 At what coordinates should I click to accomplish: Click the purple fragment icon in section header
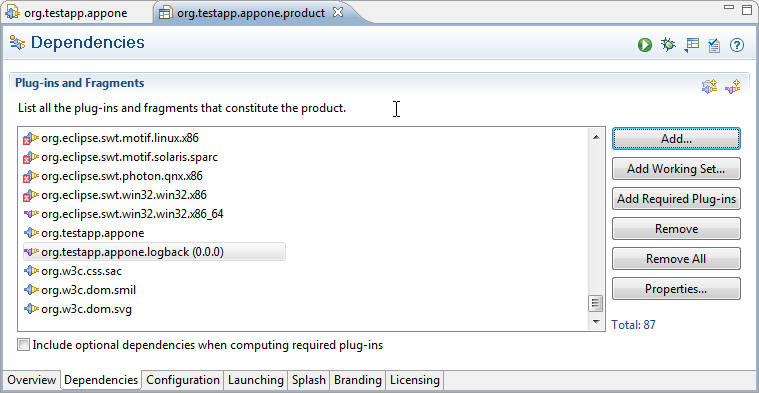point(732,87)
